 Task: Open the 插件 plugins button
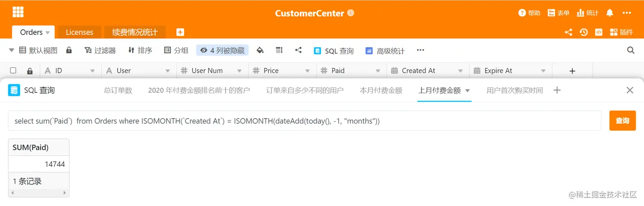tap(621, 32)
